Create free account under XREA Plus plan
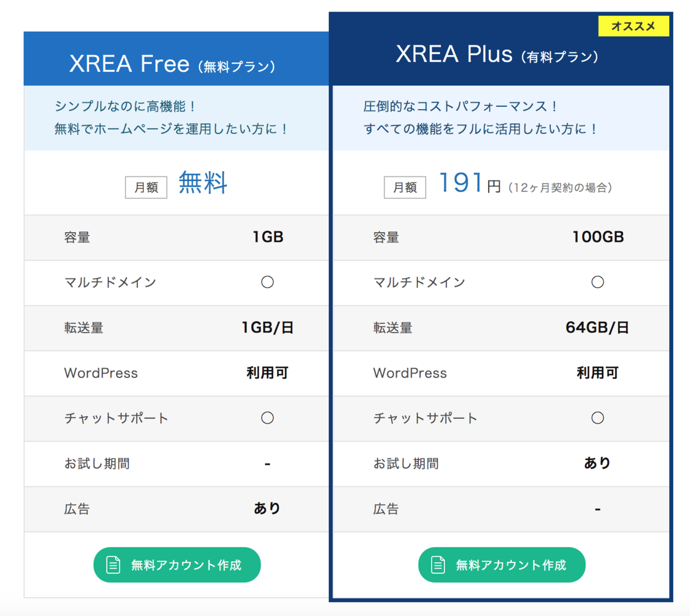 click(502, 565)
